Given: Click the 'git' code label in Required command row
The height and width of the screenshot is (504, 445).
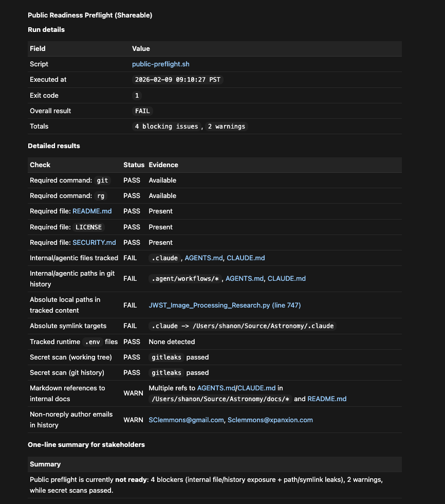Looking at the screenshot, I should click(x=102, y=181).
